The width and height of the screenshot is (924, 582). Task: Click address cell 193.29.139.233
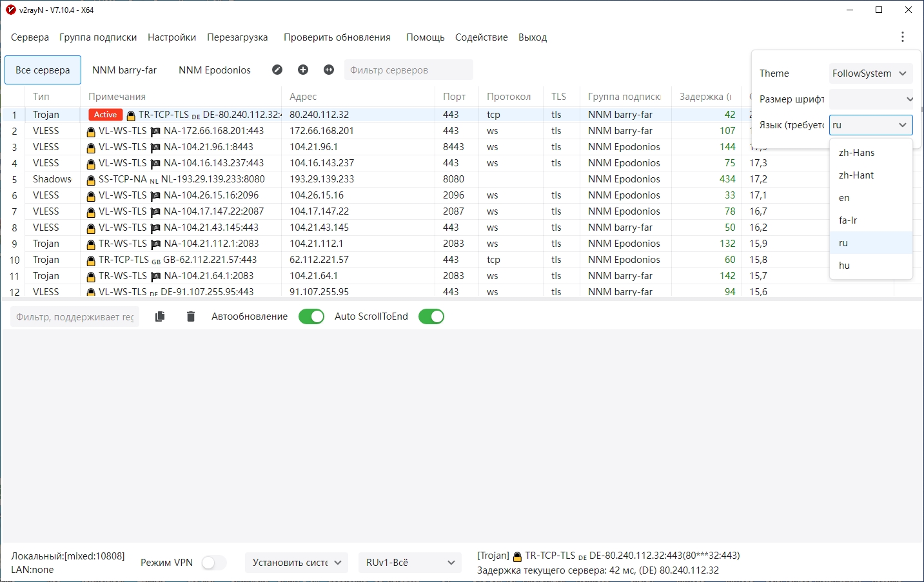click(359, 179)
